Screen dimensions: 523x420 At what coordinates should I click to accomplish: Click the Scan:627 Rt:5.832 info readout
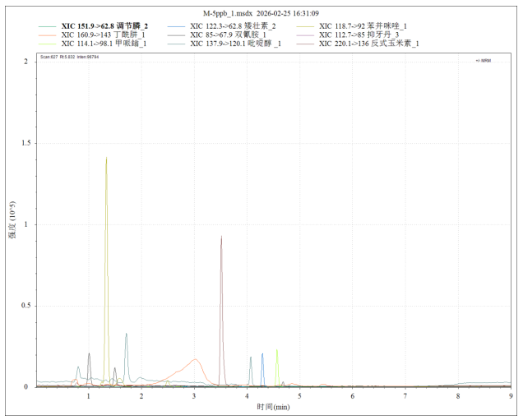69,57
